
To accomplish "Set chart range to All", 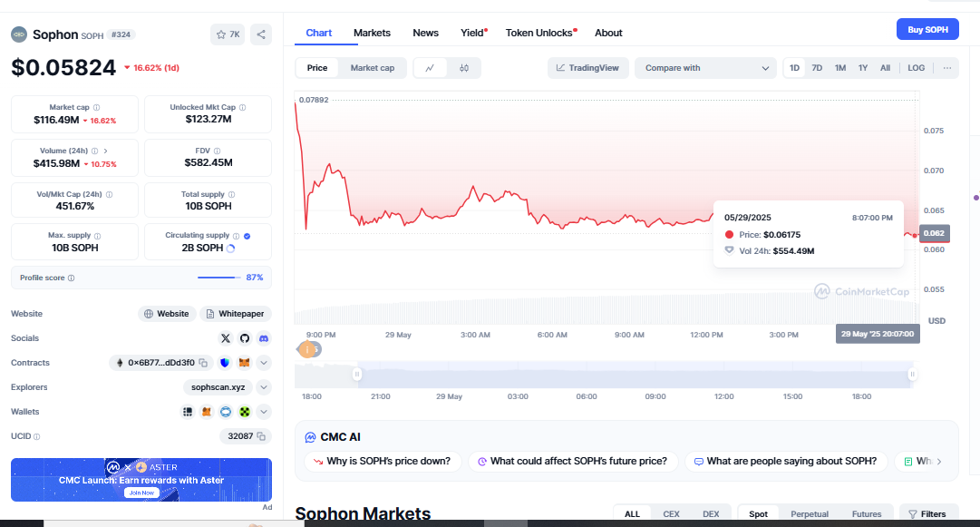I will tap(885, 67).
